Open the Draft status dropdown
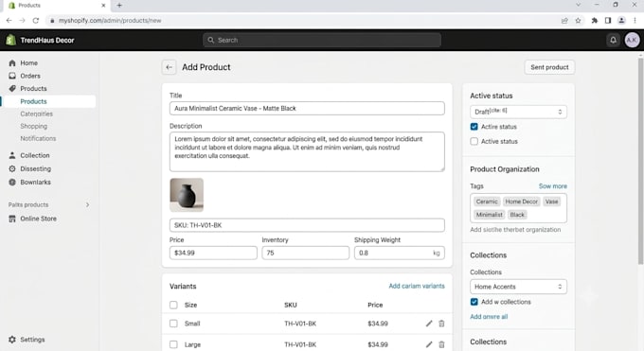The width and height of the screenshot is (644, 351). (518, 112)
